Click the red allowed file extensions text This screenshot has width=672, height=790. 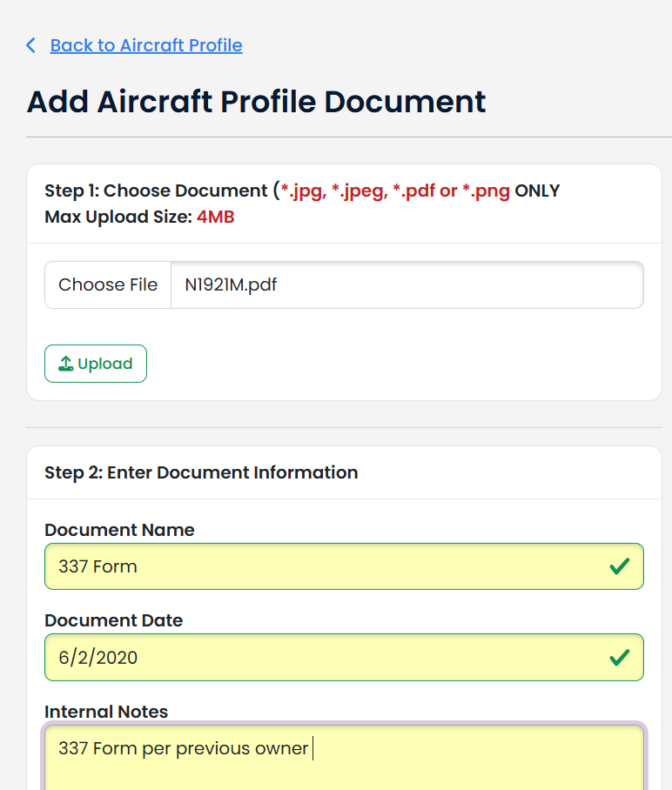pyautogui.click(x=395, y=191)
